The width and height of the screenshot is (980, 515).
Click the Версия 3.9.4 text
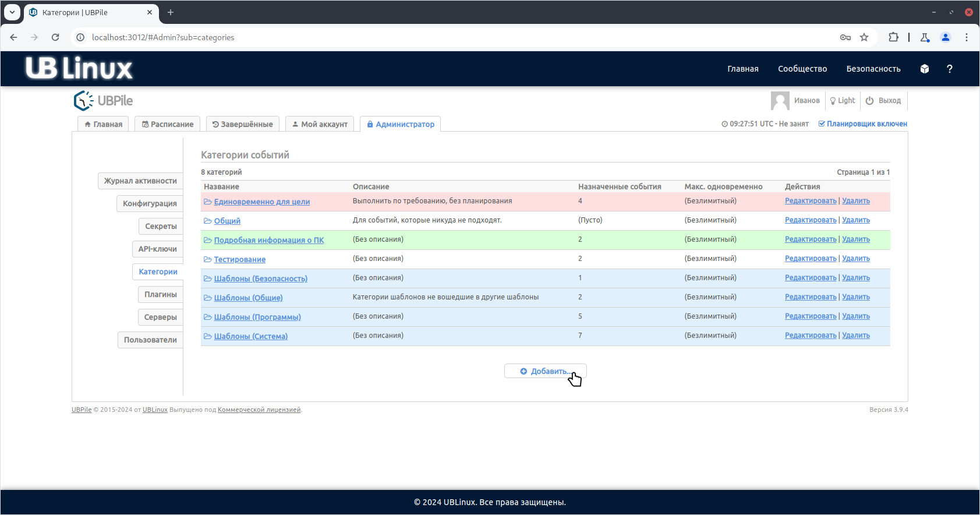click(889, 410)
